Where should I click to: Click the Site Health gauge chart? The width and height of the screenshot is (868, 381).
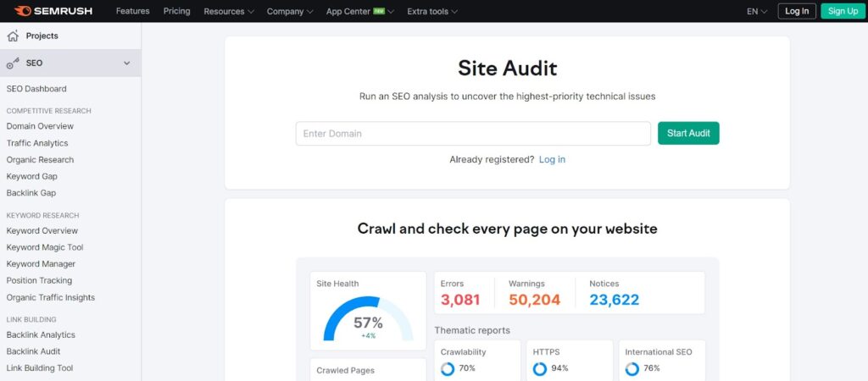pyautogui.click(x=368, y=318)
